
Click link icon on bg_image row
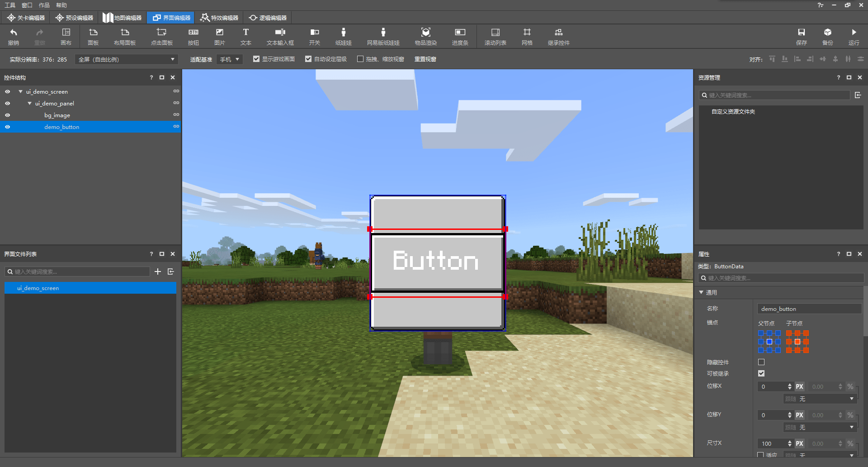tap(176, 115)
